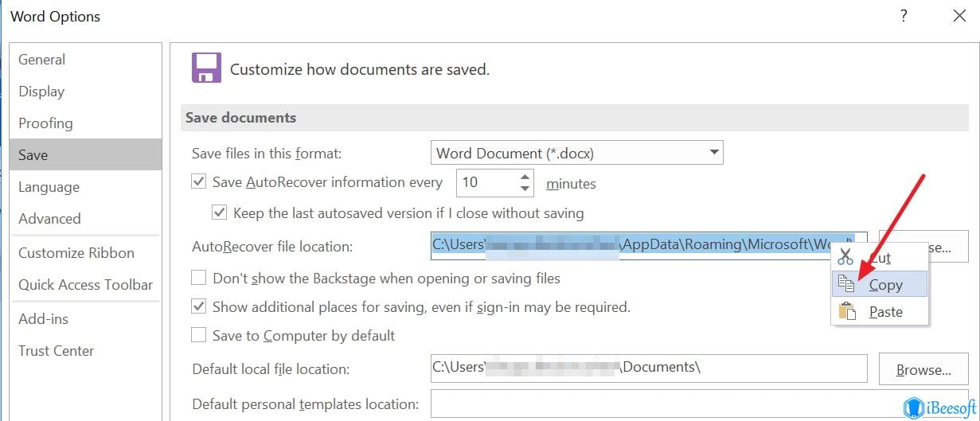Image resolution: width=980 pixels, height=421 pixels.
Task: Open the Quick Access Toolbar category
Action: click(x=86, y=285)
